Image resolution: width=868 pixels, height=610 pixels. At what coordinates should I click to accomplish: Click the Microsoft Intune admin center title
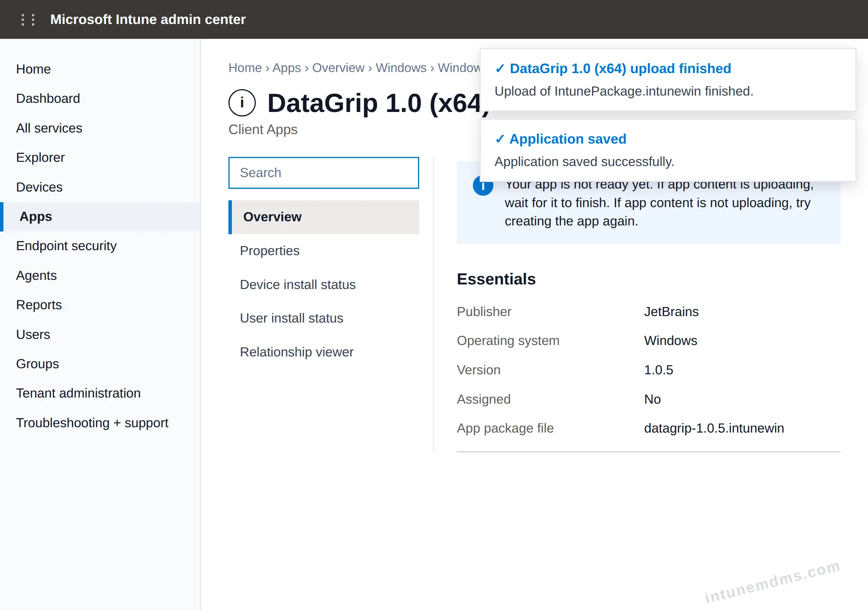point(148,19)
